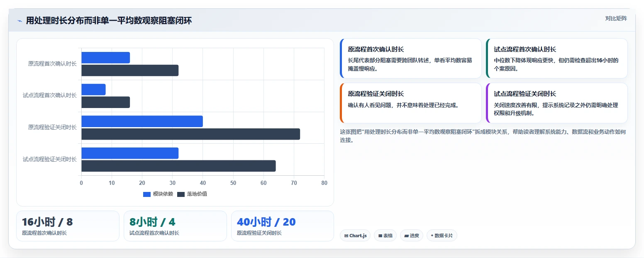The image size is (644, 258).
Task: Click the x-axis tick 0
Action: point(81,183)
